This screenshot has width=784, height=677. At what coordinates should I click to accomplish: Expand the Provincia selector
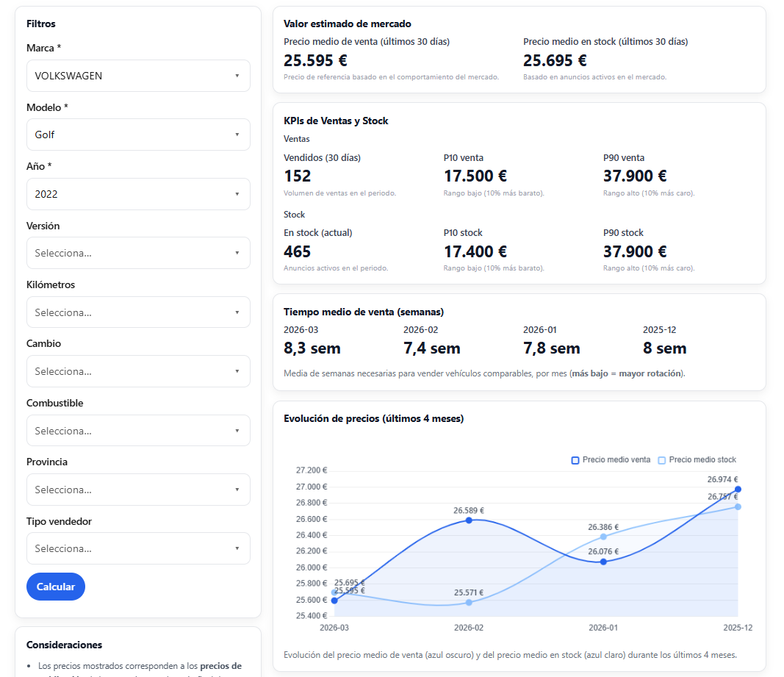click(138, 490)
